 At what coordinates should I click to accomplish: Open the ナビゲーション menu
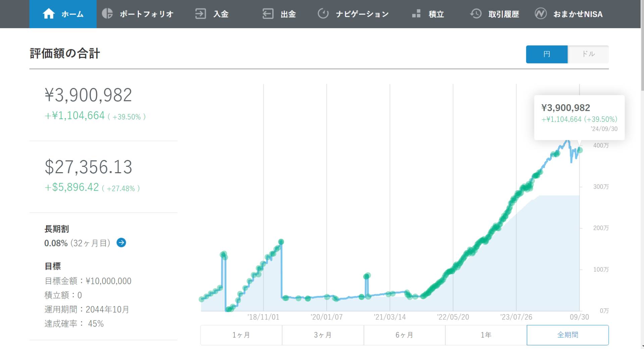coord(353,14)
